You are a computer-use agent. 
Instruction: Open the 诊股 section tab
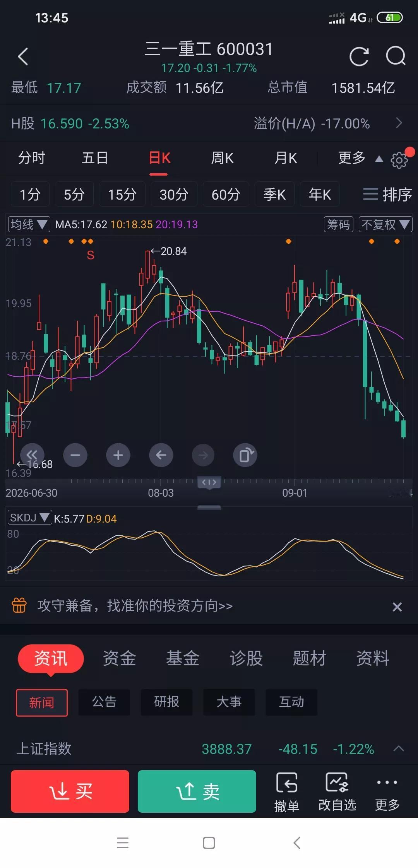click(x=246, y=658)
